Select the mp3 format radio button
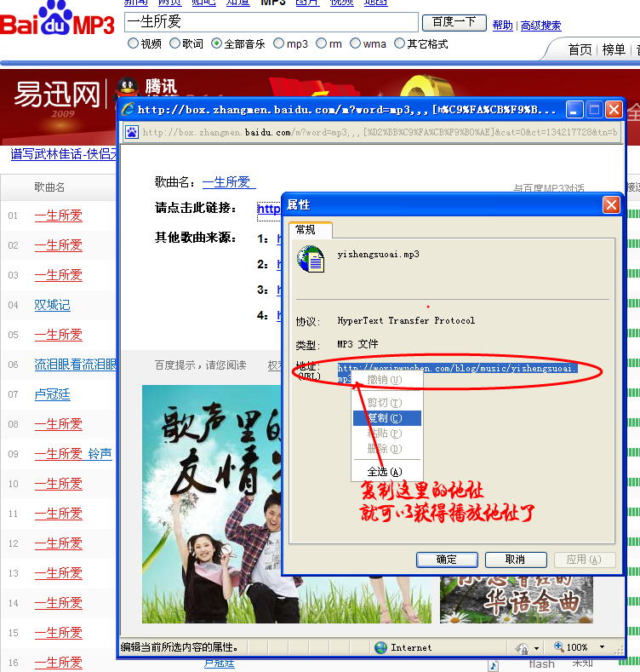640x672 pixels. [279, 43]
